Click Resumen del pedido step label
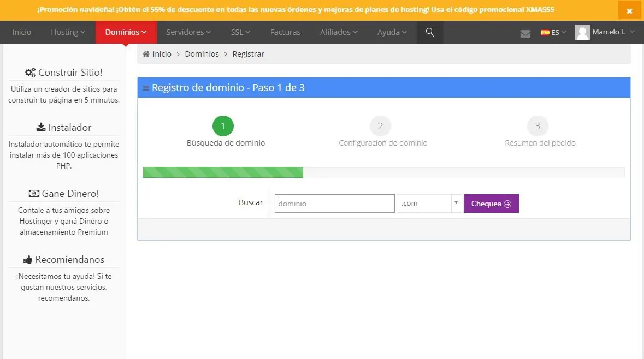 540,143
